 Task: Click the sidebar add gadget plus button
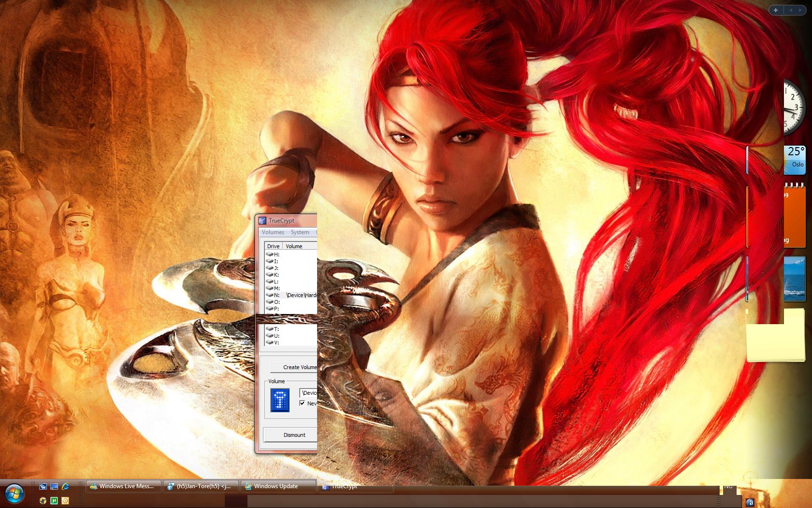776,10
